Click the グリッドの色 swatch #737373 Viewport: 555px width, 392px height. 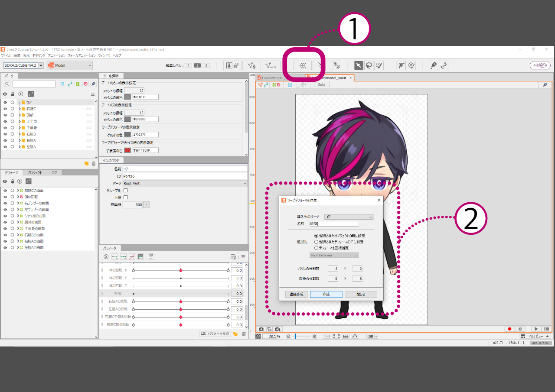[127, 135]
